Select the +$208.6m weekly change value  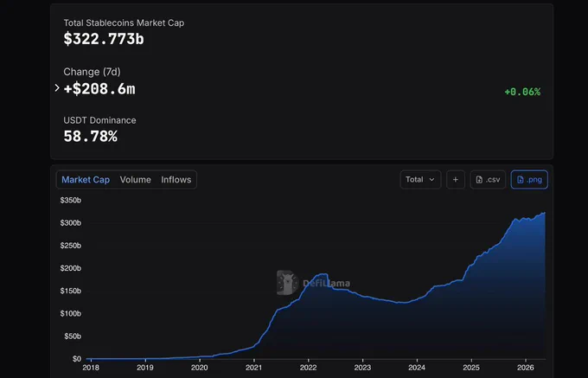click(x=99, y=89)
